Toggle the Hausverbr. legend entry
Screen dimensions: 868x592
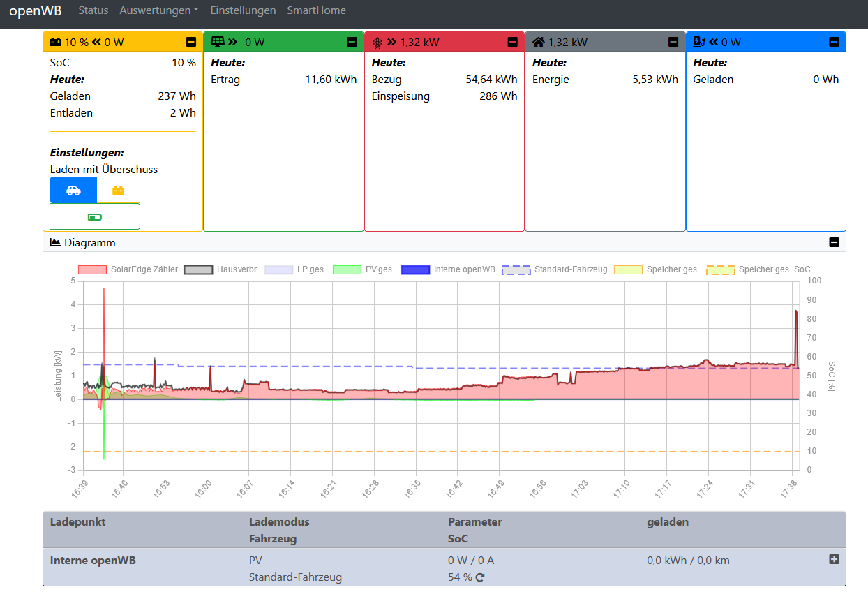coord(221,269)
